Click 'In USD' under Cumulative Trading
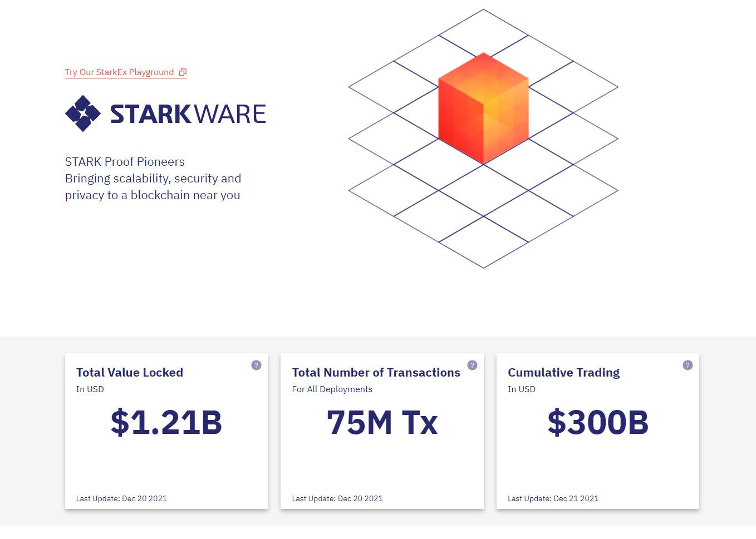756x539 pixels. pyautogui.click(x=522, y=389)
